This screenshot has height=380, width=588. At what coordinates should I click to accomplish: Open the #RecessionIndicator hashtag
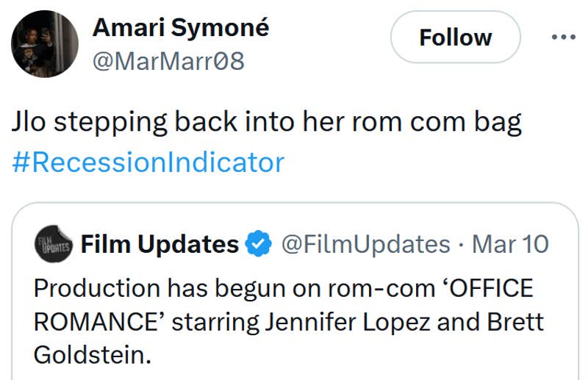pos(148,161)
